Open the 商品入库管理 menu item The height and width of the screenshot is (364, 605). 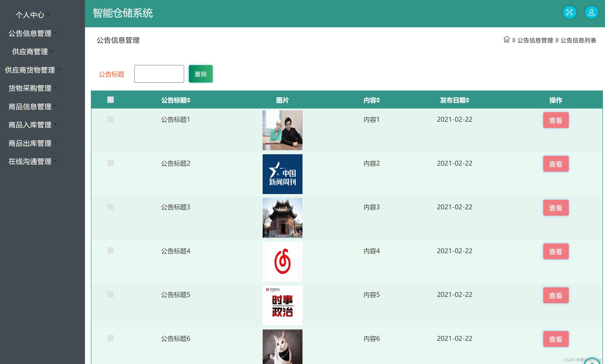[x=30, y=125]
